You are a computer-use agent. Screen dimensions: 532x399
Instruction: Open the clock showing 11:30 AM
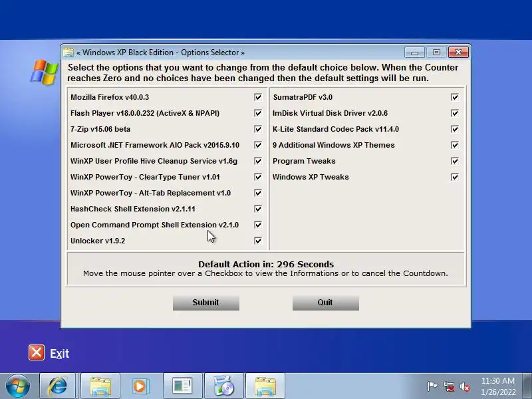pyautogui.click(x=498, y=386)
